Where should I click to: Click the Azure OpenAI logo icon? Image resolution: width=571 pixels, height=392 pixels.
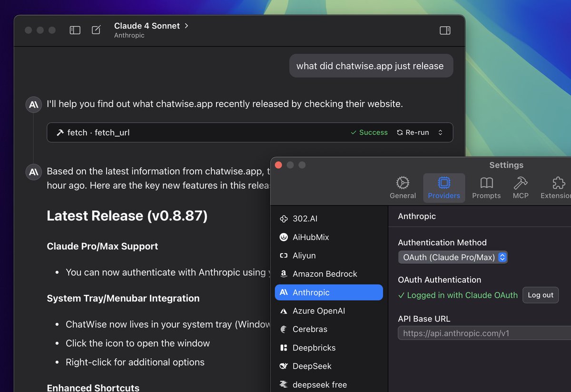click(284, 311)
